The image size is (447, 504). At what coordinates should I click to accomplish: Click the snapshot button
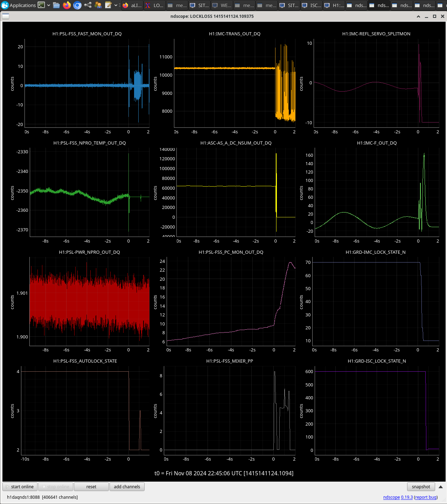pos(421,486)
